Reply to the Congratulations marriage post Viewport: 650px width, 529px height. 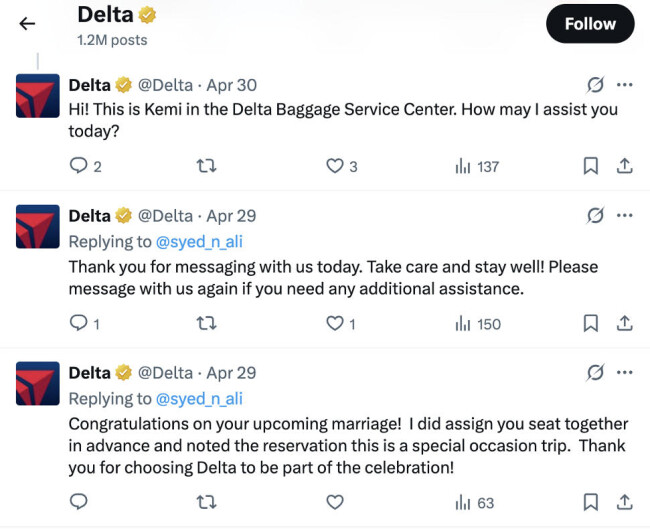[79, 502]
